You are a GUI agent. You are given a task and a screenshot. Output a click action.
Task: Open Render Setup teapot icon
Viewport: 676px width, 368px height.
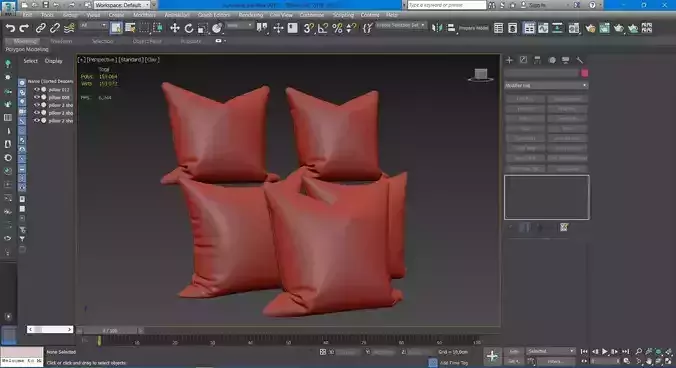590,28
